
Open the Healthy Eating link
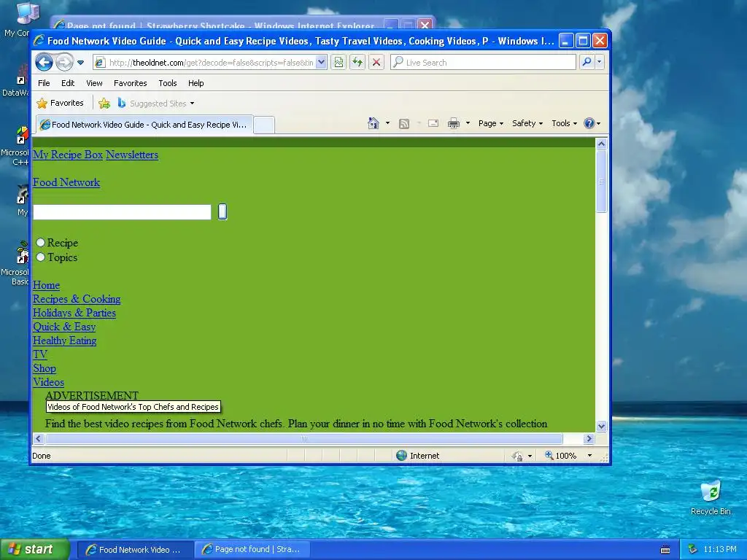click(65, 341)
